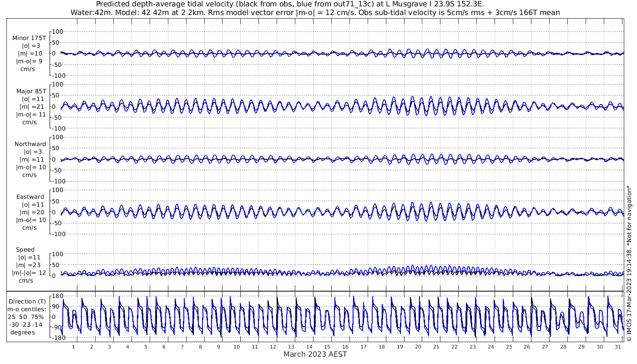The height and width of the screenshot is (364, 637).
Task: Click the day "10" date tick label
Action: (236, 347)
